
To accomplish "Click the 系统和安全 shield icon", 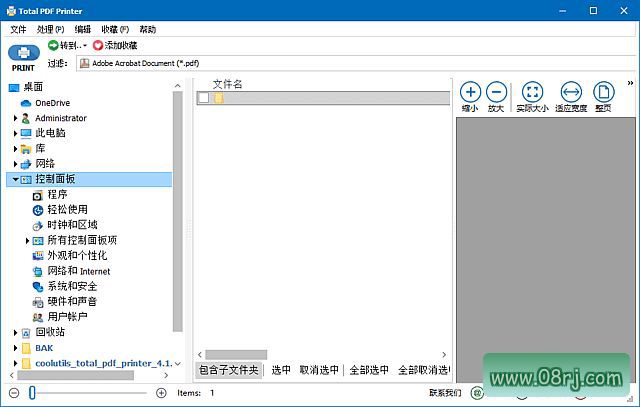I will point(38,287).
